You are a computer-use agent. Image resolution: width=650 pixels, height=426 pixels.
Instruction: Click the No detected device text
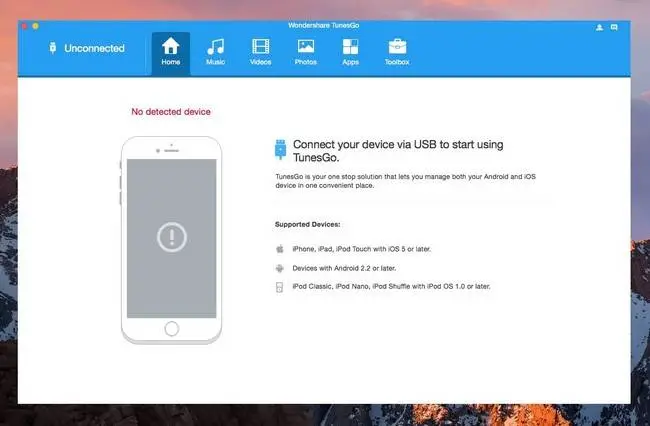coord(171,111)
